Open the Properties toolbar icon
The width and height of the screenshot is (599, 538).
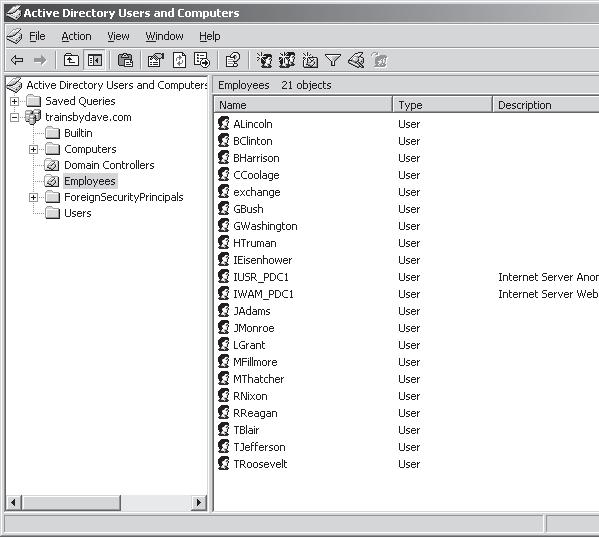point(155,60)
